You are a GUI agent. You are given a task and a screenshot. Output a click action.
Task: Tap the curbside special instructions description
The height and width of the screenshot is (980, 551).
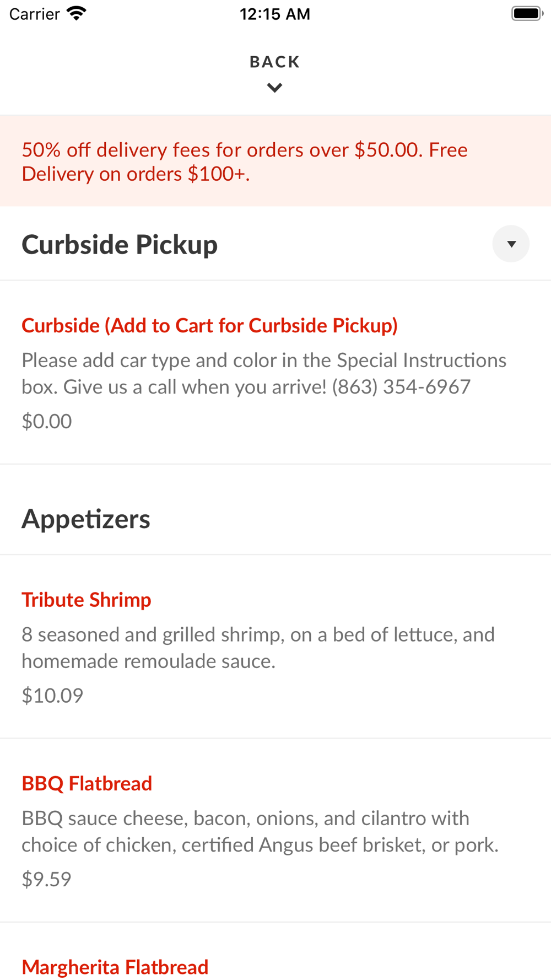(x=263, y=374)
